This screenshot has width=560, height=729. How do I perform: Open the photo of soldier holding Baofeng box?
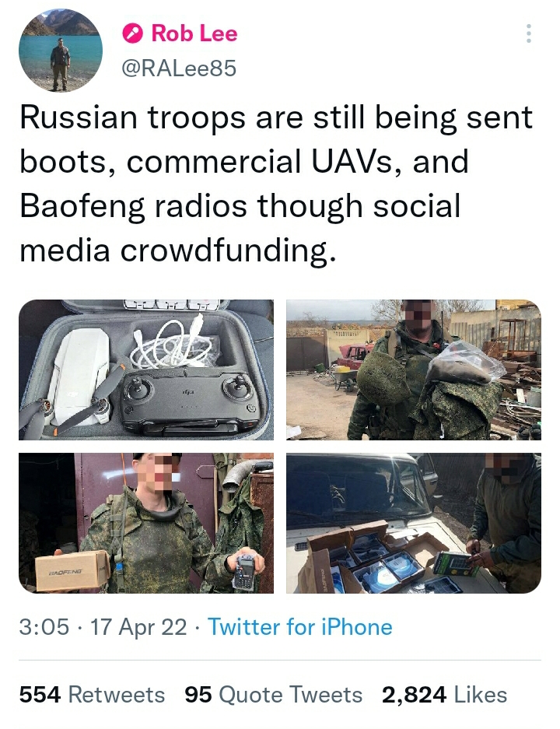146,523
